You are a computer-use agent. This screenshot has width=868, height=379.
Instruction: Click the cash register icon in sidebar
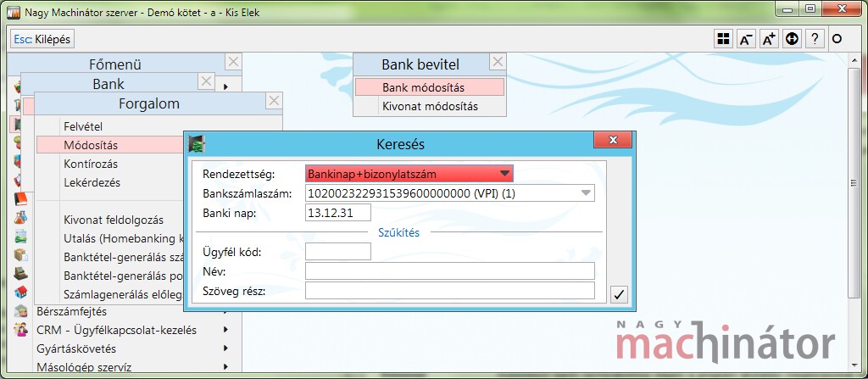21,273
